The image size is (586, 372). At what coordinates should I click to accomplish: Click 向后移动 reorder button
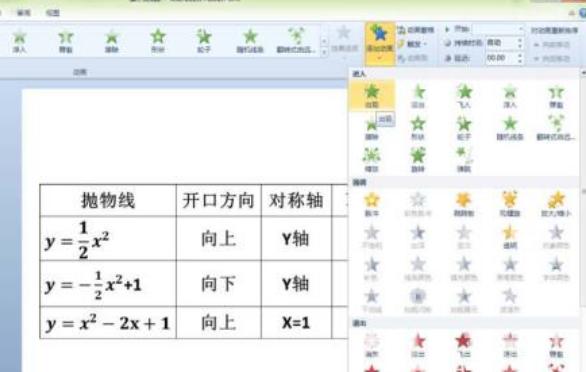tap(552, 59)
